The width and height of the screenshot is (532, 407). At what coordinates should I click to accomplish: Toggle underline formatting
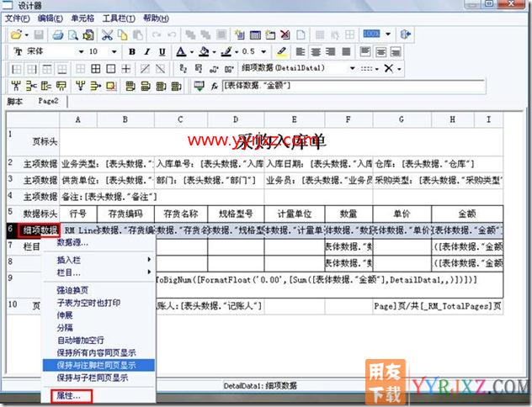coord(162,52)
